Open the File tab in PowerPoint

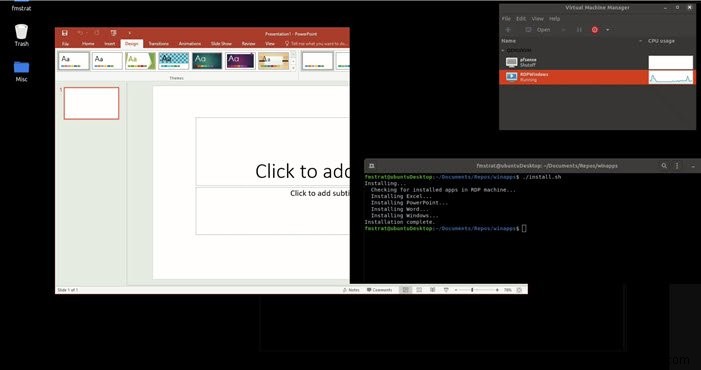coord(65,44)
